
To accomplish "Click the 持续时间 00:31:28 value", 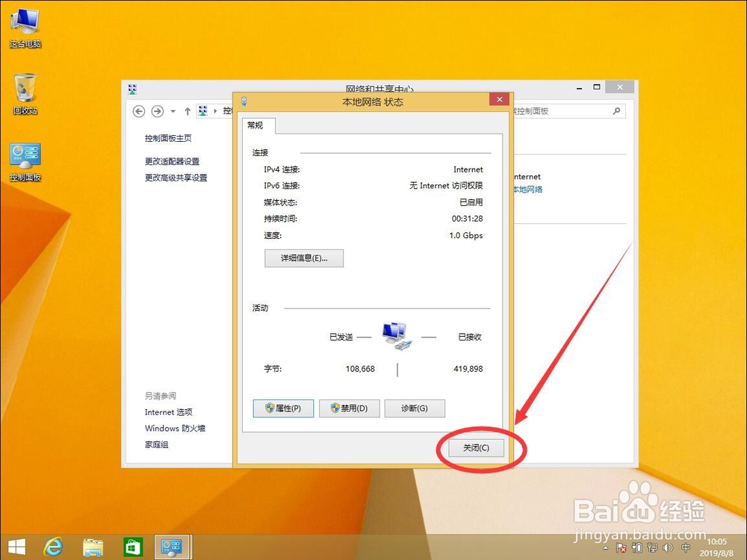I will pos(467,219).
